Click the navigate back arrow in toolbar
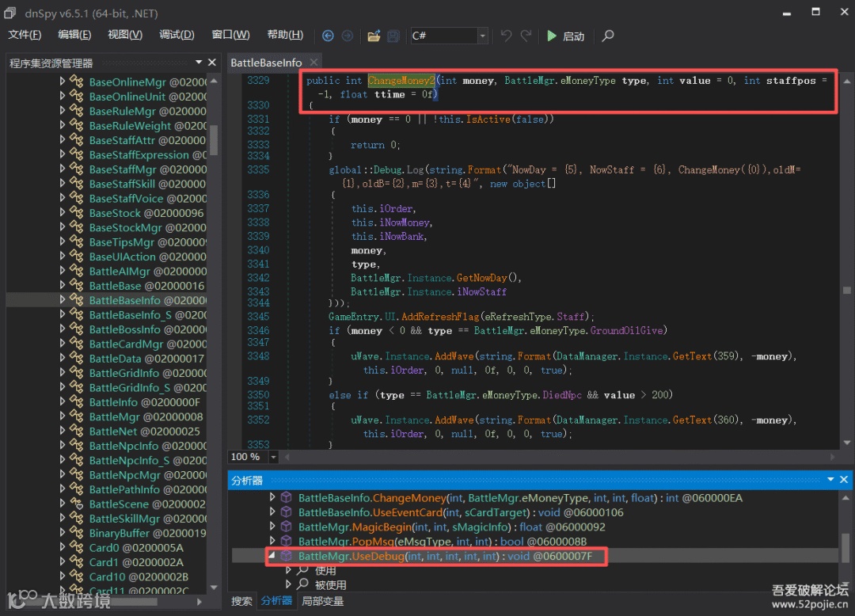The image size is (855, 616). coord(329,36)
